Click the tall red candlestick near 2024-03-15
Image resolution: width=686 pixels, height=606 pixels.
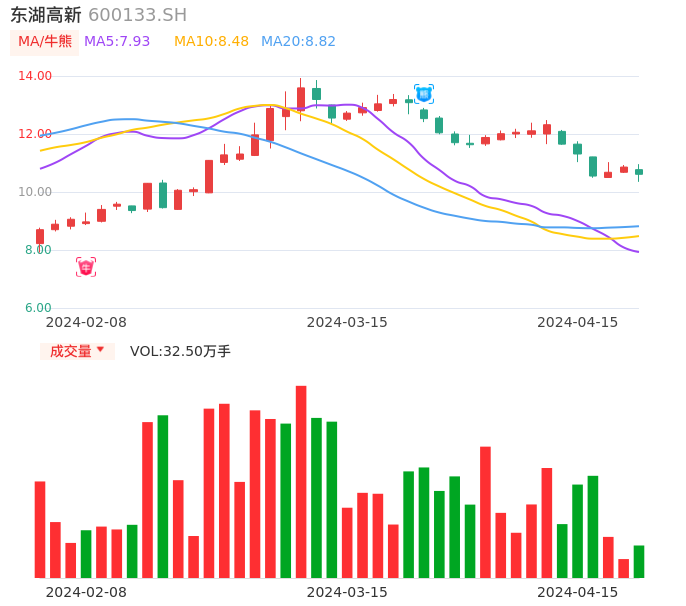(x=301, y=99)
